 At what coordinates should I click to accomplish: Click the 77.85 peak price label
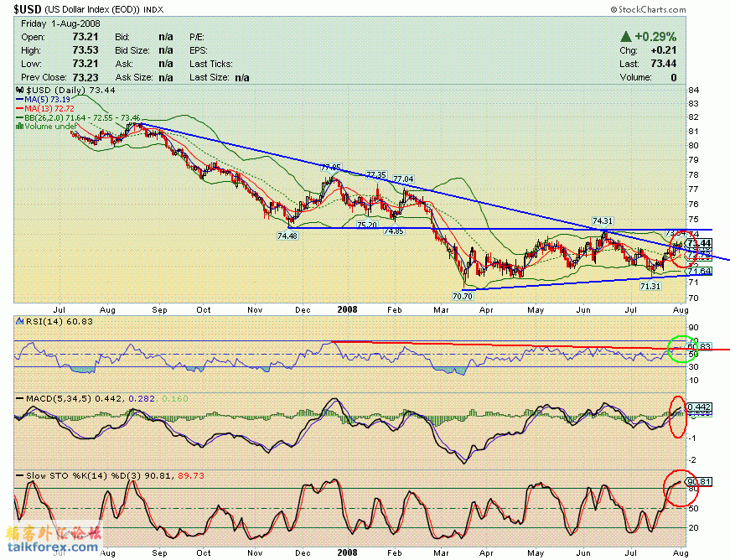[x=331, y=167]
